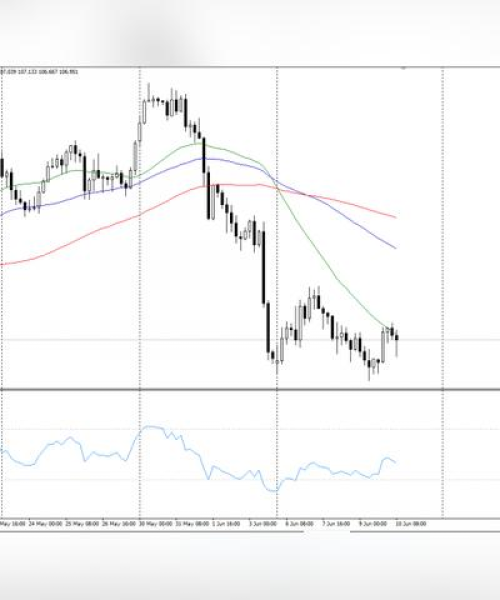
Task: Click the '31 May 08:00' time axis label
Action: click(x=192, y=523)
